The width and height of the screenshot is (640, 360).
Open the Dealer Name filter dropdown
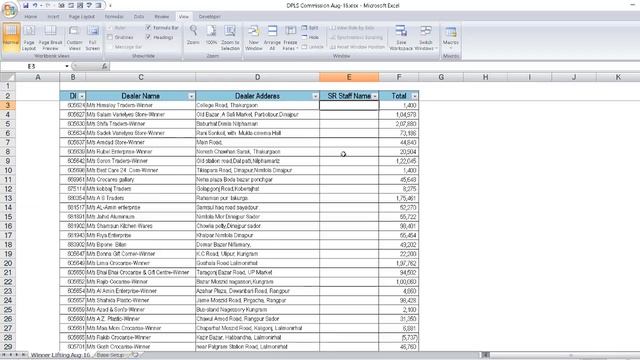pos(191,96)
